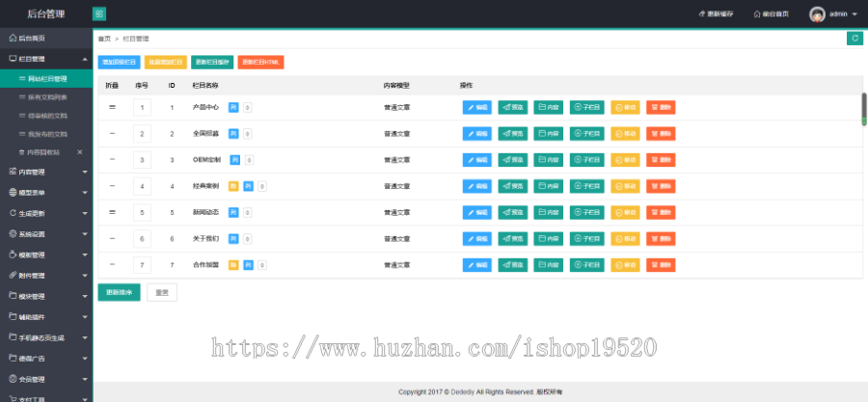Click the blue 列 badge in 关于我们 row
Screen dimensions: 868x402
tap(233, 239)
